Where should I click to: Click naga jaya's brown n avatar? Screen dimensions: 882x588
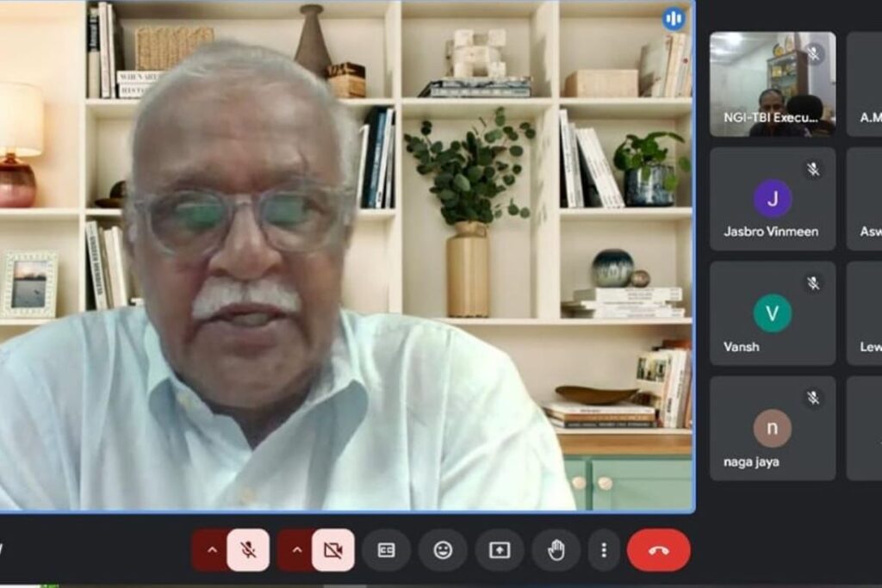(x=773, y=428)
